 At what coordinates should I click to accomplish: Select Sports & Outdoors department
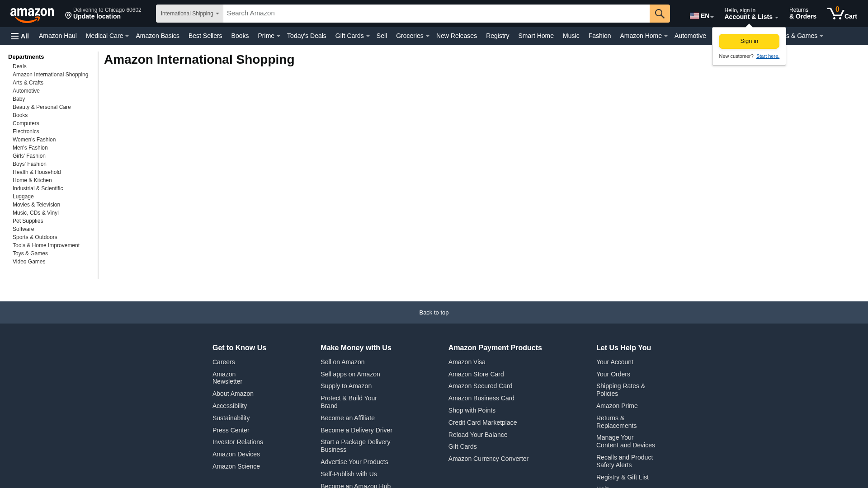click(35, 237)
